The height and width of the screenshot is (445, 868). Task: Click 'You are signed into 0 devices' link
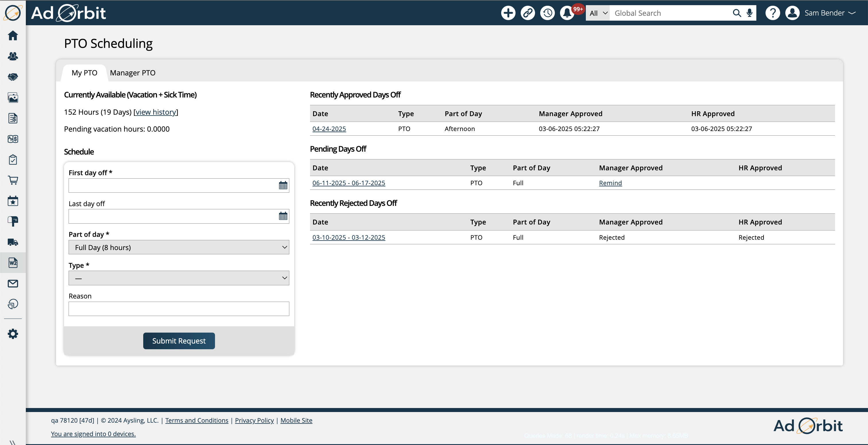click(93, 434)
